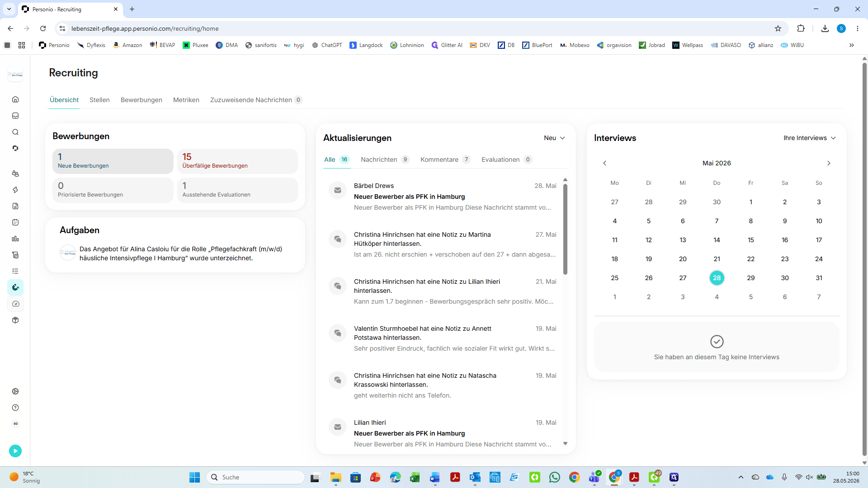Filter updates by Nachrichten tab
Image resolution: width=868 pixels, height=488 pixels.
coord(385,160)
